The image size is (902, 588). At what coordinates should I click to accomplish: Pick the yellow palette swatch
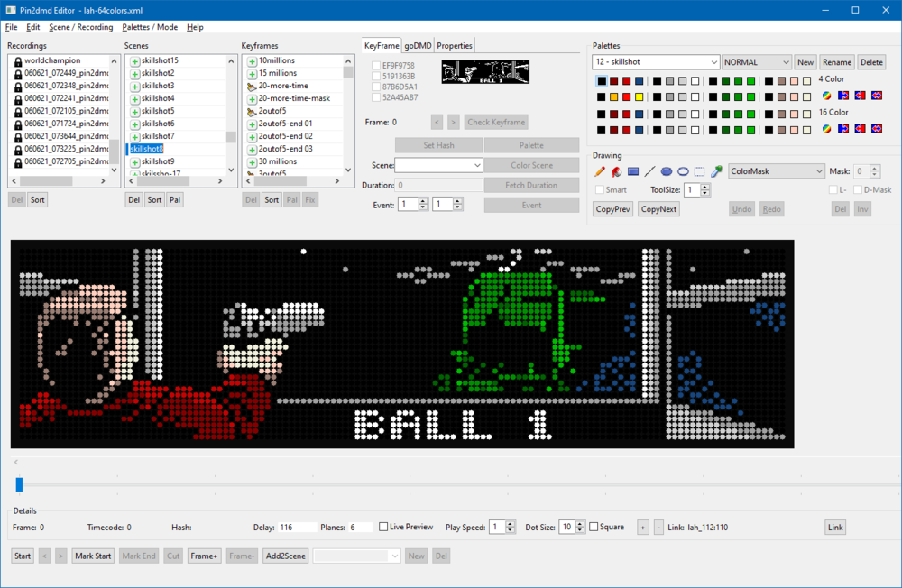639,96
